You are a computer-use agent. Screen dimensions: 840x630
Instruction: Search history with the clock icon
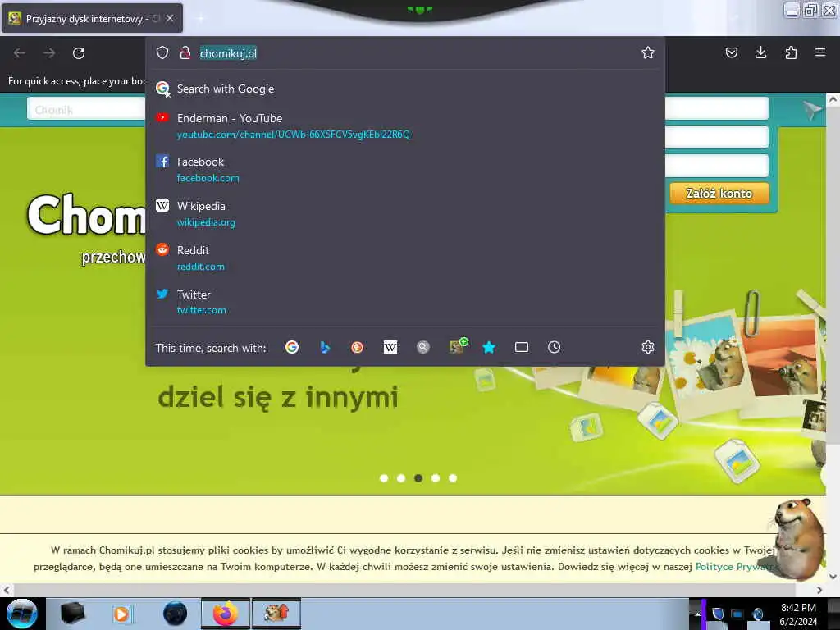tap(554, 347)
